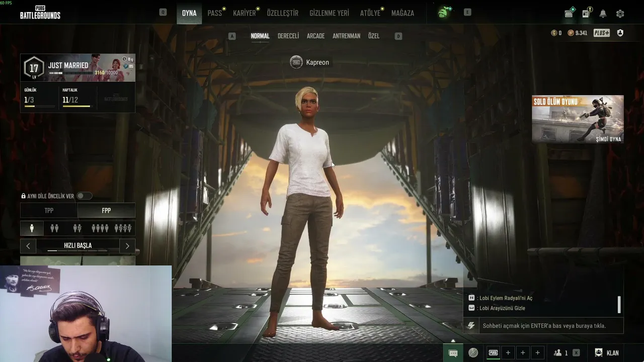Open the Solo Ölüm Oyunu banner
The height and width of the screenshot is (362, 644).
[x=578, y=119]
